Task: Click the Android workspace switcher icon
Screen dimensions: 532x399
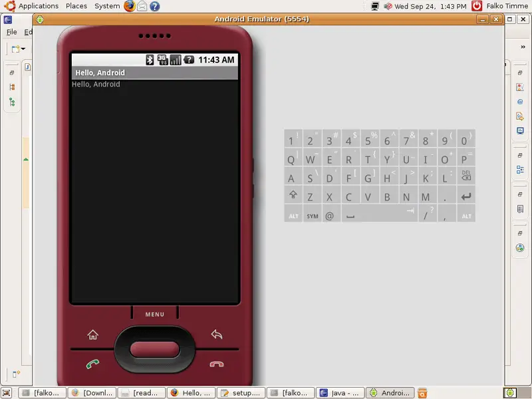Action: pyautogui.click(x=510, y=393)
